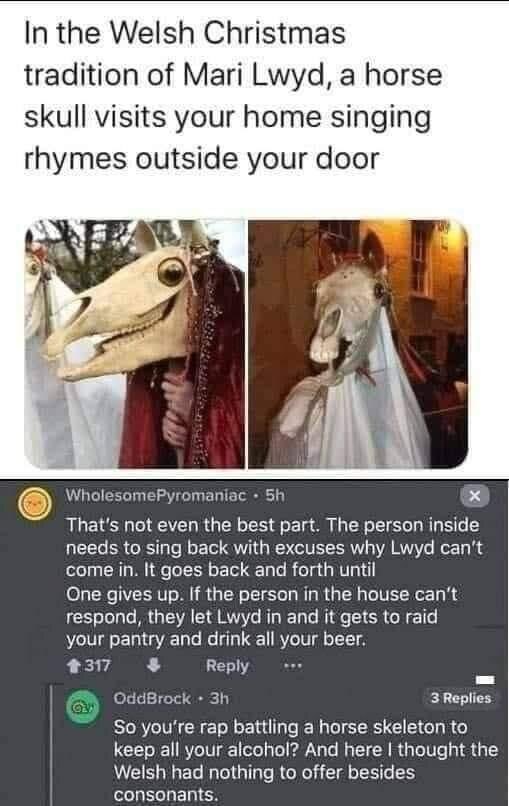This screenshot has height=806, width=509.
Task: Open right white-draped Mari Lwyd photo
Action: point(358,344)
